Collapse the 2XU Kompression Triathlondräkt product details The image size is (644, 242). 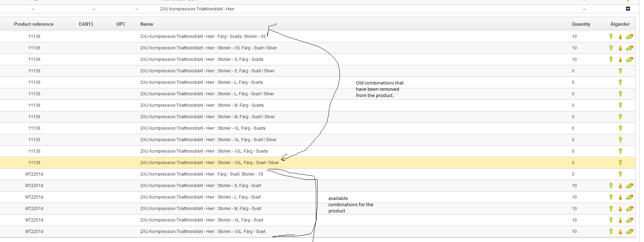pyautogui.click(x=628, y=9)
